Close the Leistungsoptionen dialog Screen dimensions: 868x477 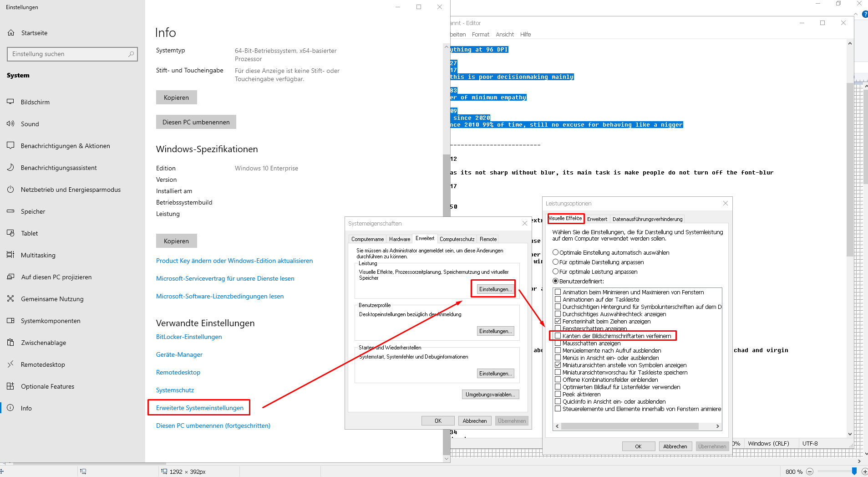[726, 203]
